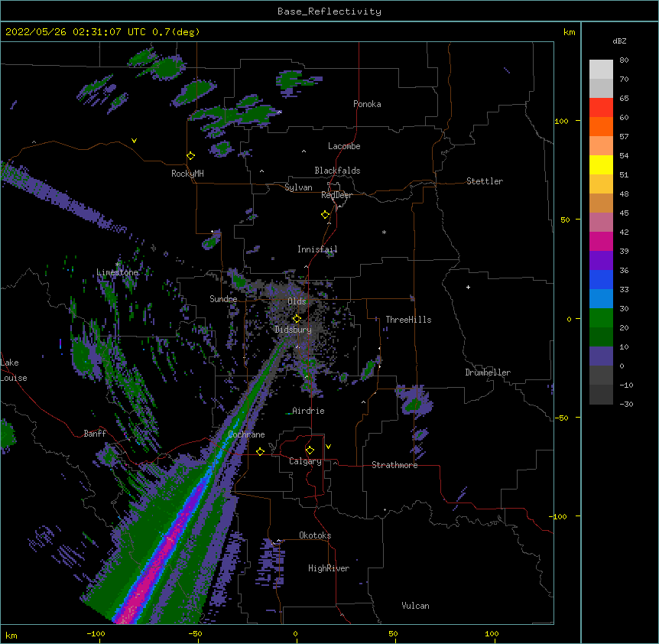
Task: Click the km unit label at top right
Action: pyautogui.click(x=570, y=32)
